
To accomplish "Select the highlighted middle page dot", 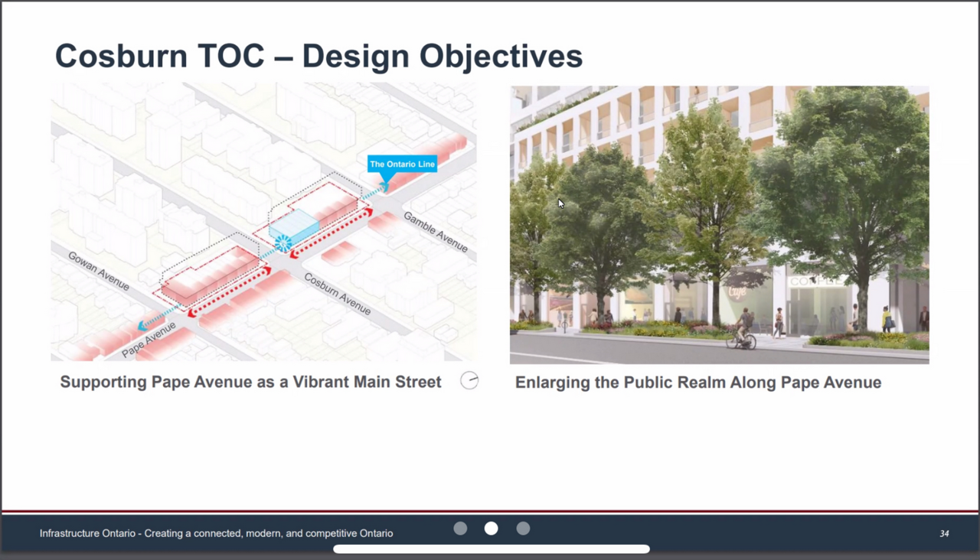I will tap(492, 529).
